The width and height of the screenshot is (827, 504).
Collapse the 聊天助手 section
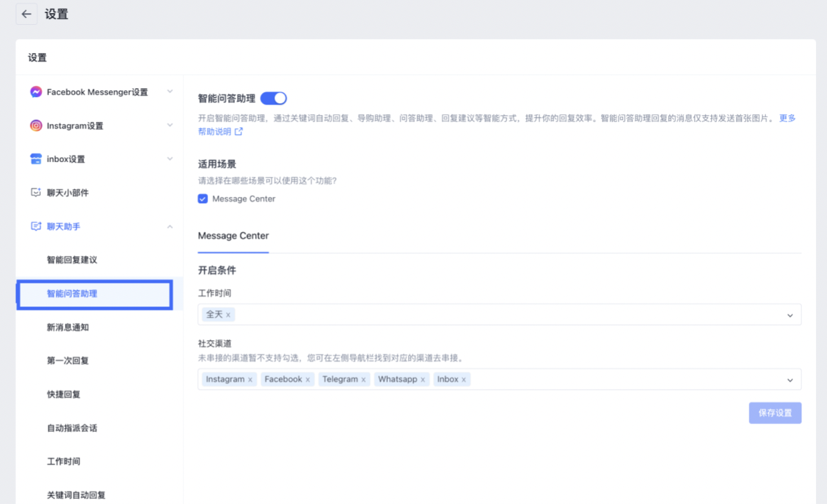pyautogui.click(x=170, y=226)
